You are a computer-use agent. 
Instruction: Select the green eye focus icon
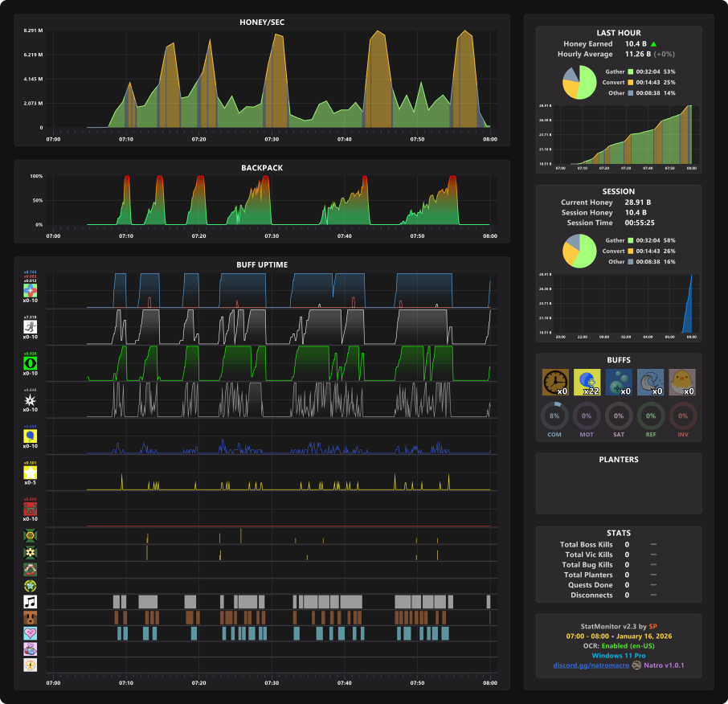pyautogui.click(x=31, y=363)
